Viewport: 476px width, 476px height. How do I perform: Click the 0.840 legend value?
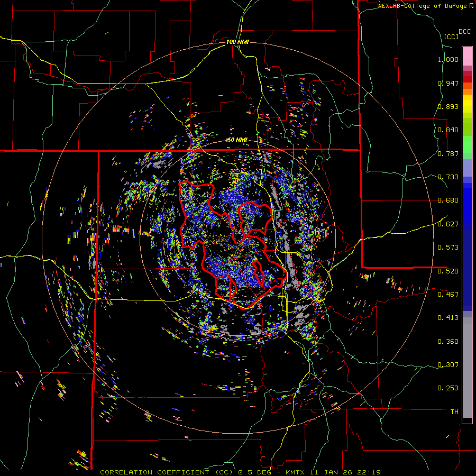448,130
